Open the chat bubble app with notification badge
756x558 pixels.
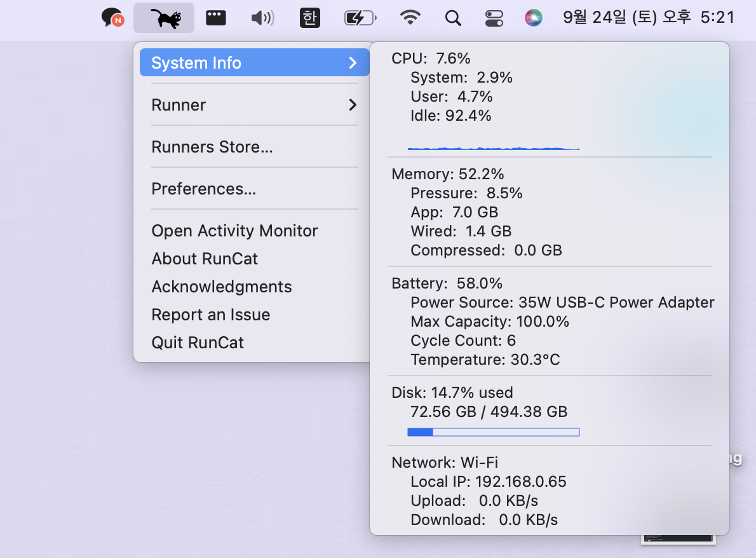pyautogui.click(x=113, y=18)
